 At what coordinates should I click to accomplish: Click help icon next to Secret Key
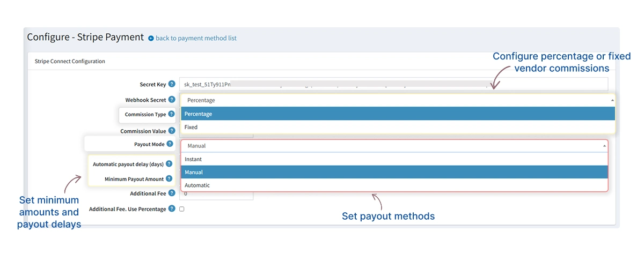[172, 84]
